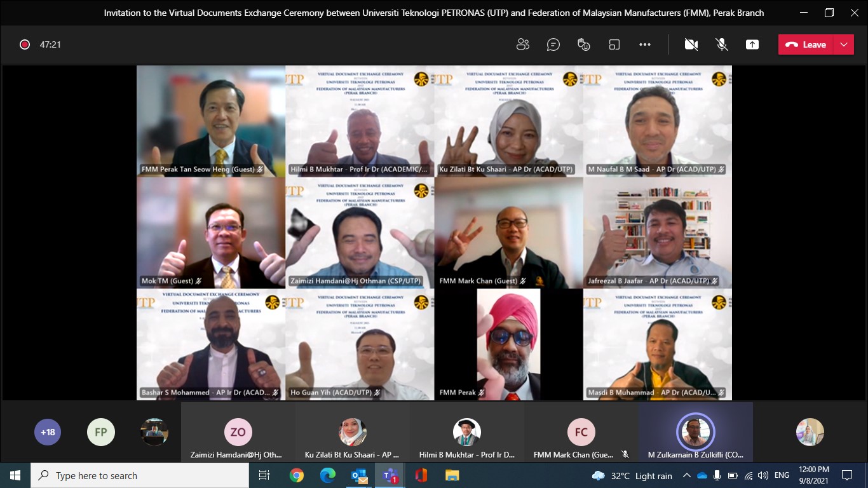Open the 32°C Light rain weather widget
Screen dimensions: 868x488
(632, 475)
